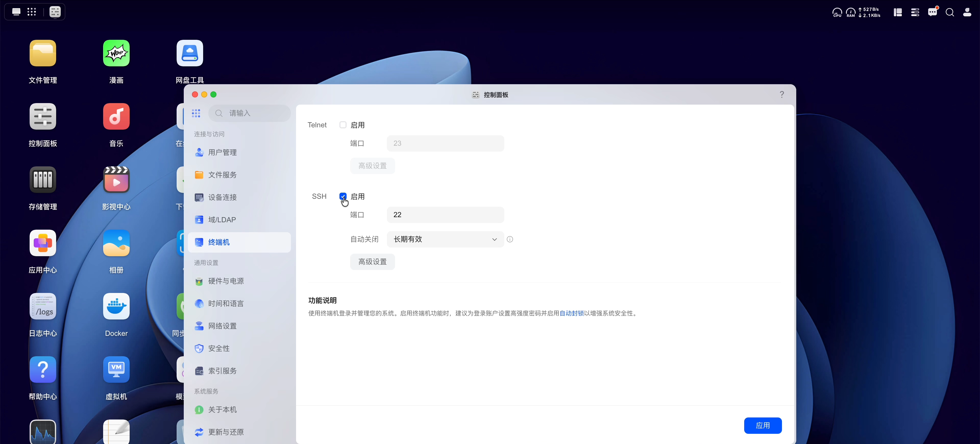Image resolution: width=980 pixels, height=444 pixels.
Task: Go to 时间和语言 section
Action: [239, 304]
